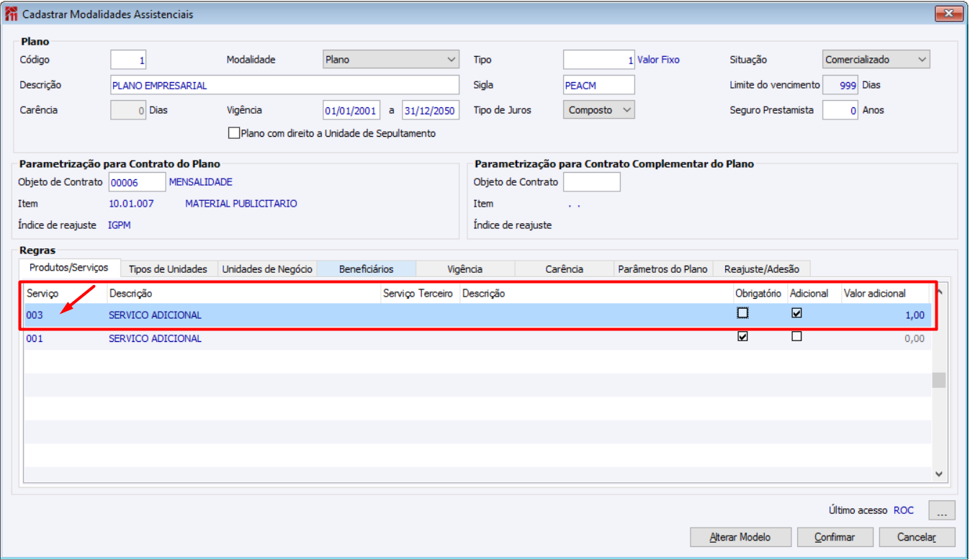Click the app icon in title bar
970x560 pixels.
tap(12, 14)
